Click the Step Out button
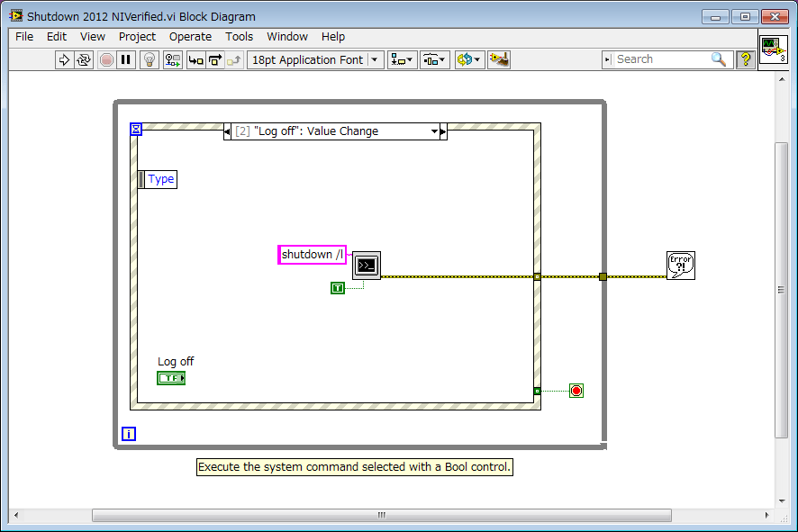The width and height of the screenshot is (798, 532). (x=234, y=60)
